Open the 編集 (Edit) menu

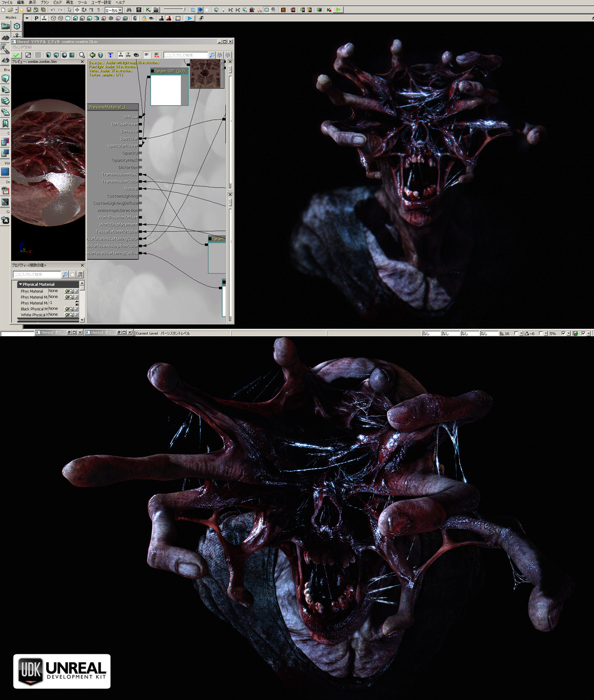pyautogui.click(x=21, y=2)
